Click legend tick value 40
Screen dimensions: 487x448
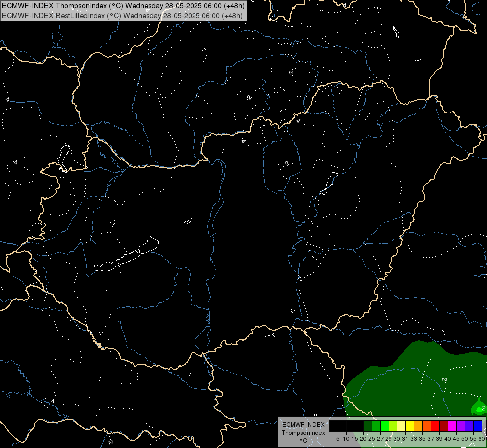(x=448, y=439)
